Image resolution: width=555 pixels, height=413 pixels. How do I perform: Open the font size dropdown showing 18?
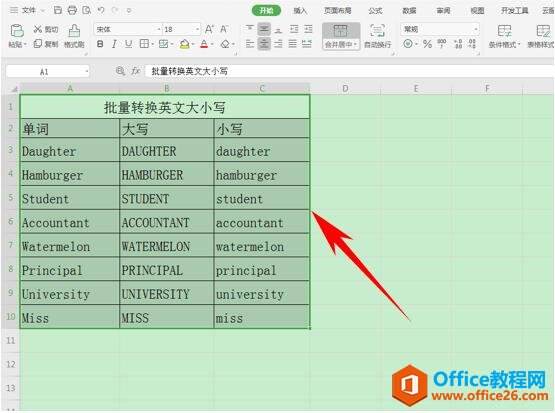pos(198,29)
